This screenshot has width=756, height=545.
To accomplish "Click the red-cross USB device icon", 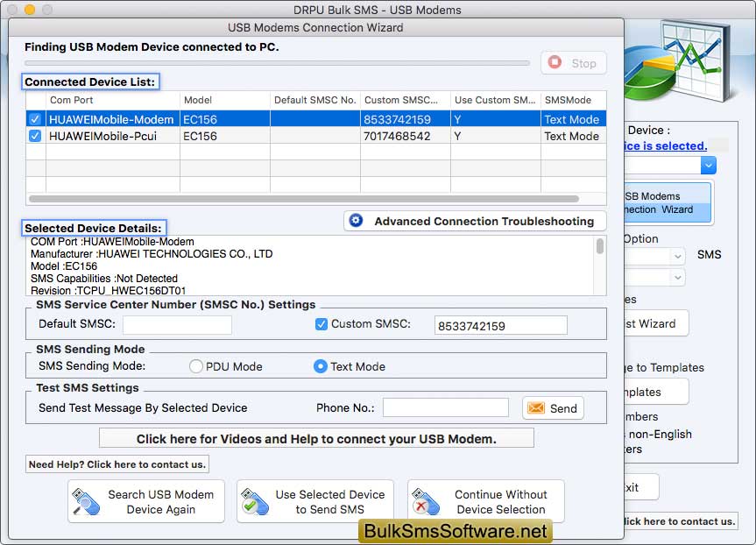I will click(x=426, y=502).
